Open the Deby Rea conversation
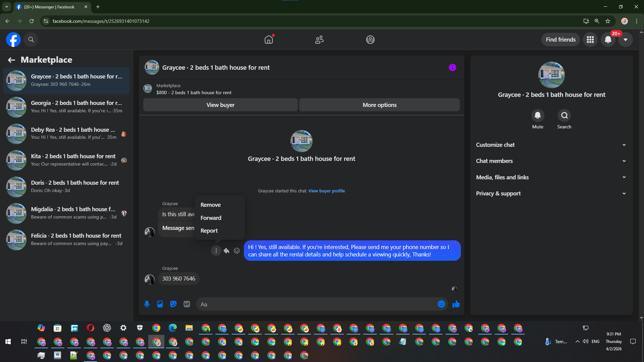Screen dimensions: 644x362 (x=66, y=133)
